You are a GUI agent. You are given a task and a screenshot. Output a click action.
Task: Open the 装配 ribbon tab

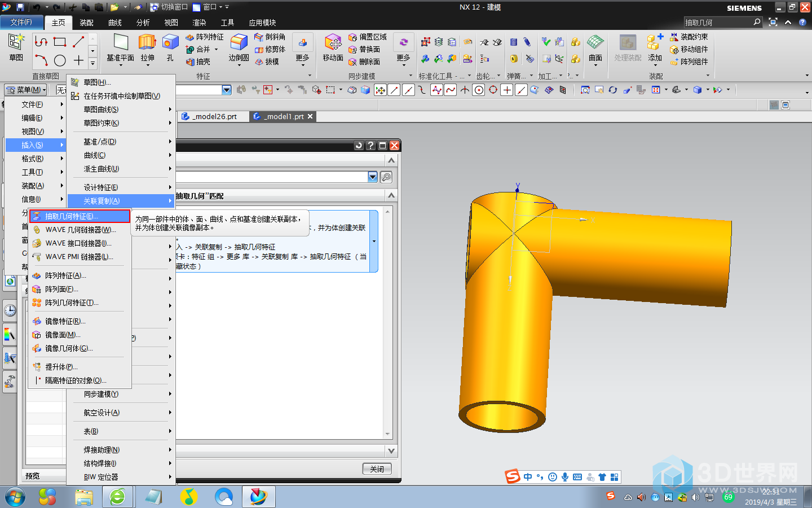(x=86, y=23)
